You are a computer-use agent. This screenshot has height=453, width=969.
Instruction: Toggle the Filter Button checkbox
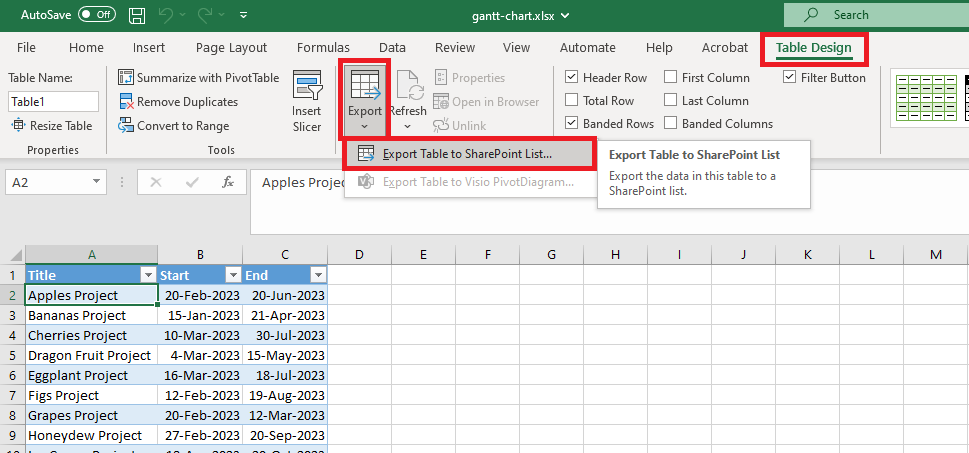click(789, 77)
